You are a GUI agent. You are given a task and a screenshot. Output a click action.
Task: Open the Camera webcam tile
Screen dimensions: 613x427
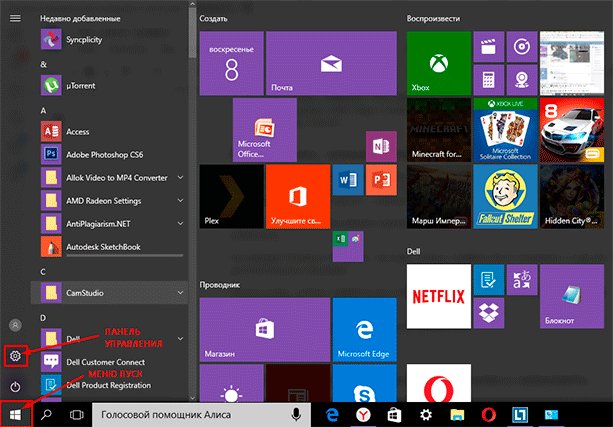pos(522,80)
